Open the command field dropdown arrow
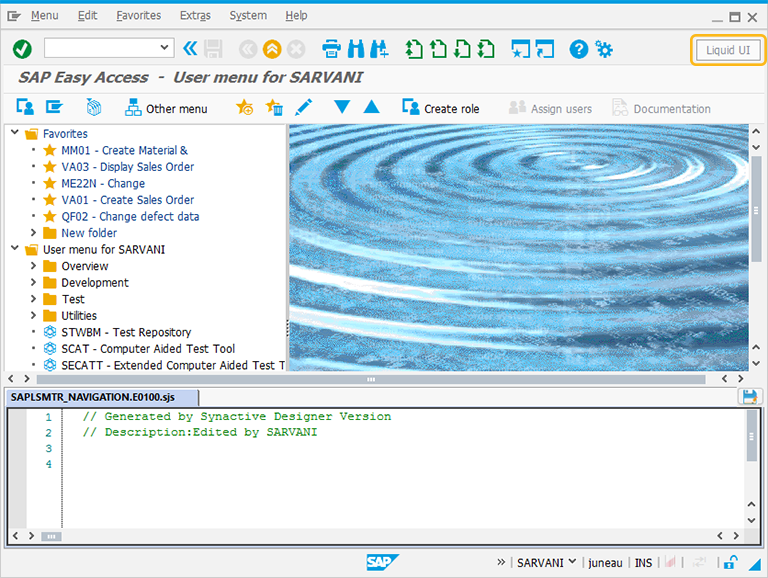The width and height of the screenshot is (768, 578). (165, 48)
